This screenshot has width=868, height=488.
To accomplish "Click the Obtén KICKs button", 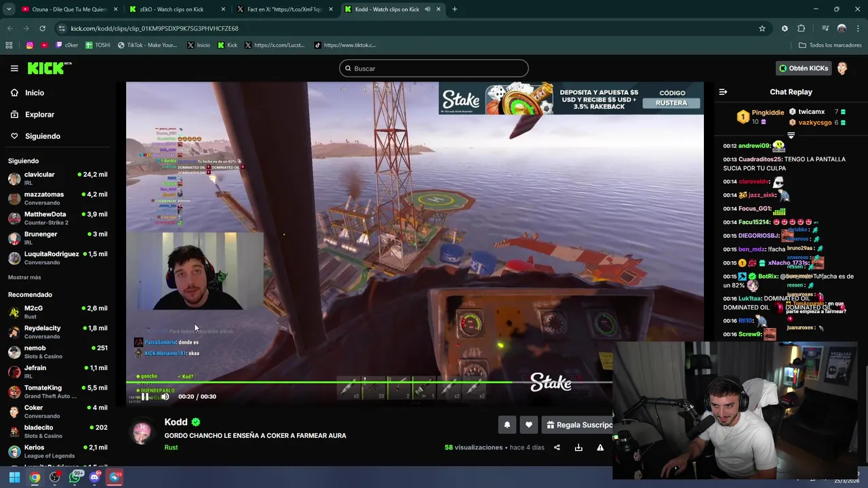I will click(804, 68).
